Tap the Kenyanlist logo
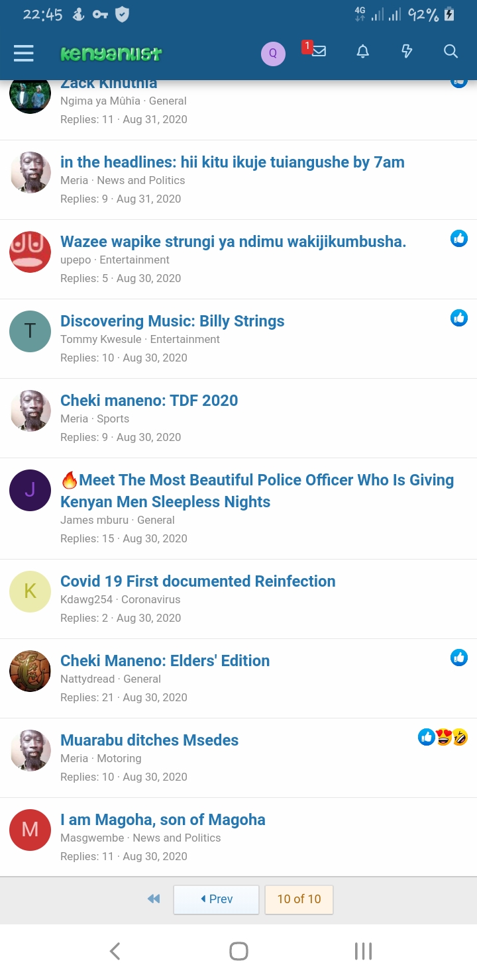Image resolution: width=477 pixels, height=980 pixels. tap(111, 54)
